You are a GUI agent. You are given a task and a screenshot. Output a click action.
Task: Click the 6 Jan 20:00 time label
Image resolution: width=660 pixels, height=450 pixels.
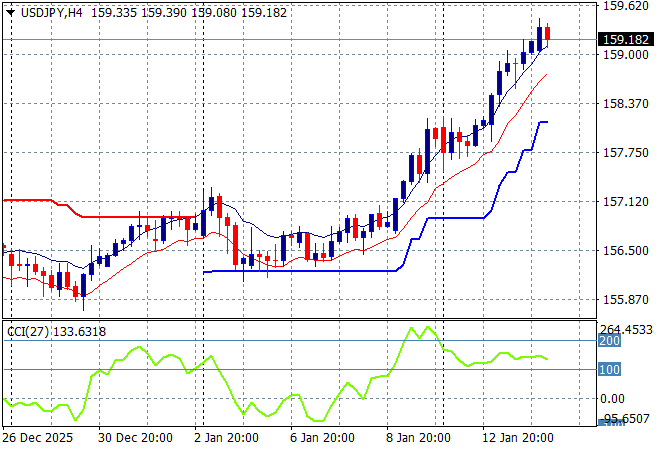pyautogui.click(x=322, y=438)
